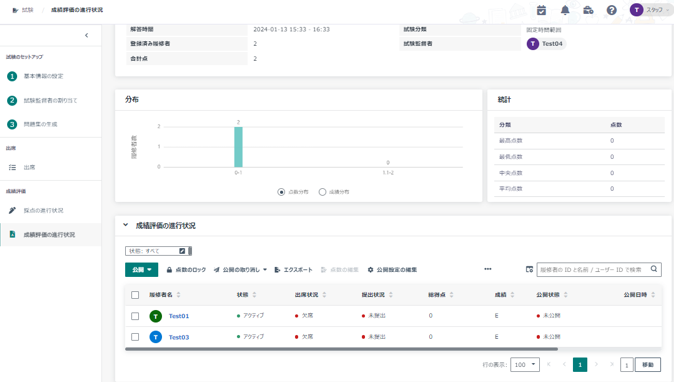Viewport: 674px width, 382px height.
Task: Open the 出席 attendance menu item
Action: pyautogui.click(x=29, y=167)
